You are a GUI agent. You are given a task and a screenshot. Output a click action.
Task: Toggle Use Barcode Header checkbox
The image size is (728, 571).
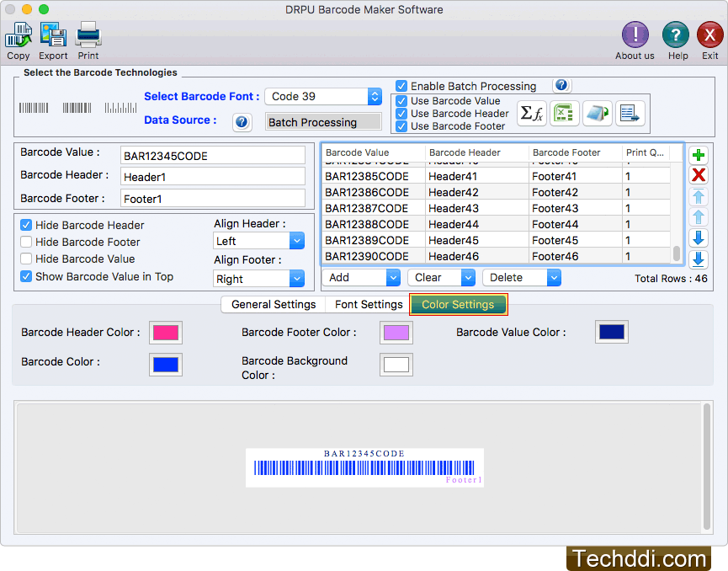click(401, 114)
